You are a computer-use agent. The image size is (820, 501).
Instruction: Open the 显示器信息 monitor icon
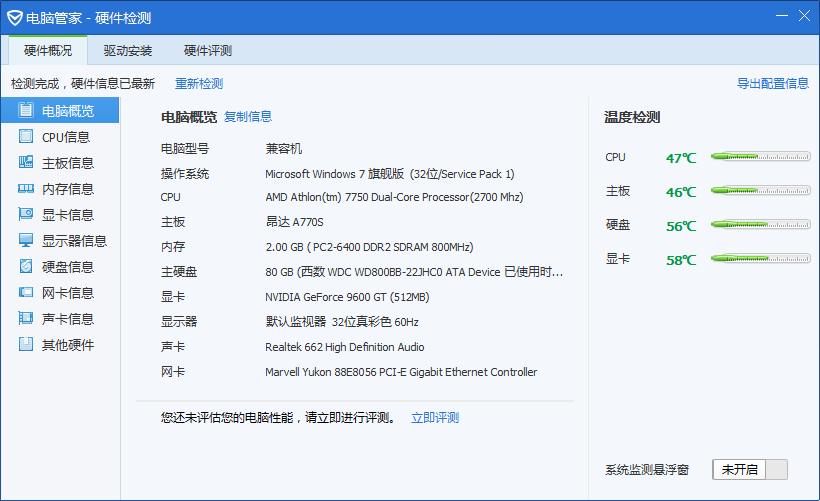click(x=26, y=241)
